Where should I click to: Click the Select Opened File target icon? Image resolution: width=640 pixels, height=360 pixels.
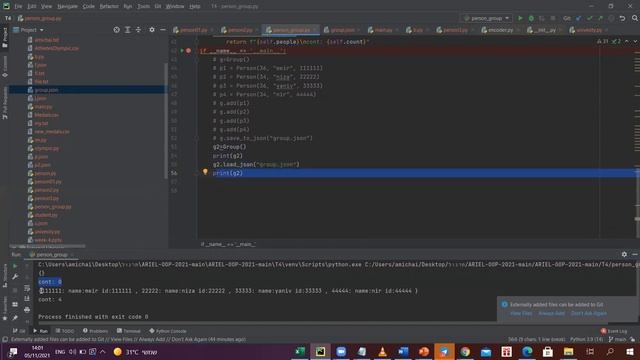click(116, 30)
